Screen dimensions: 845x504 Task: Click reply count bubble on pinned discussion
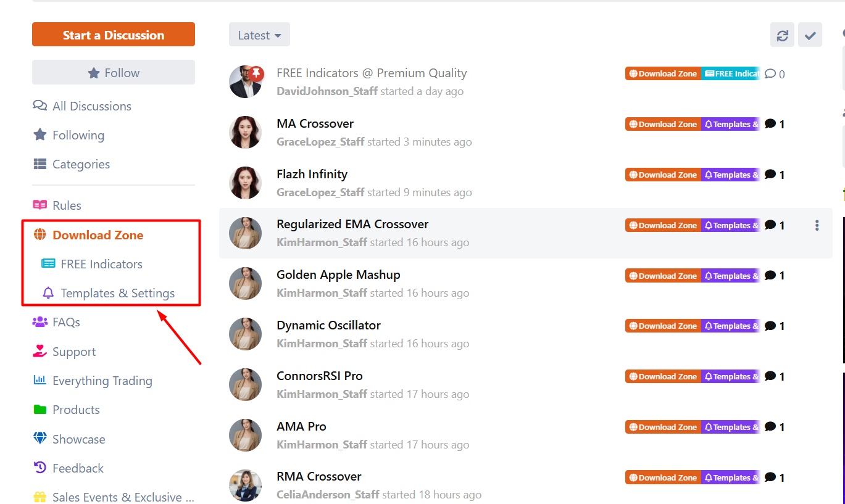pyautogui.click(x=775, y=74)
